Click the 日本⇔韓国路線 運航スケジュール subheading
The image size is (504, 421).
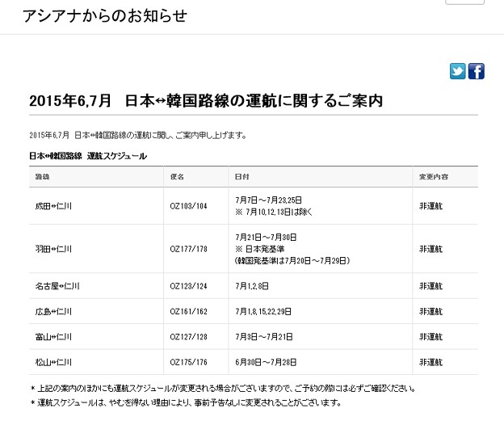pyautogui.click(x=88, y=156)
